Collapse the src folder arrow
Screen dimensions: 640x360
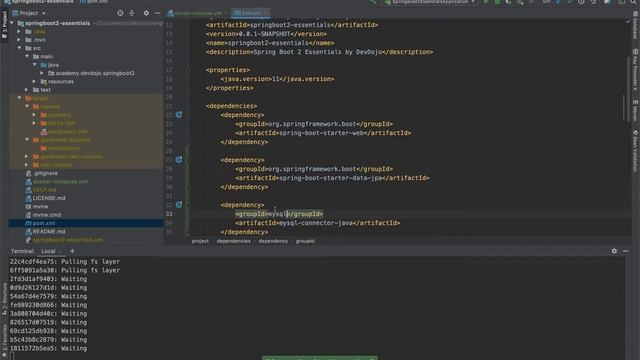(19, 48)
